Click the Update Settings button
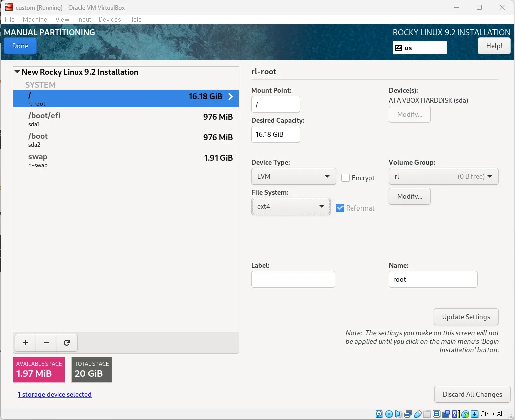 (466, 317)
